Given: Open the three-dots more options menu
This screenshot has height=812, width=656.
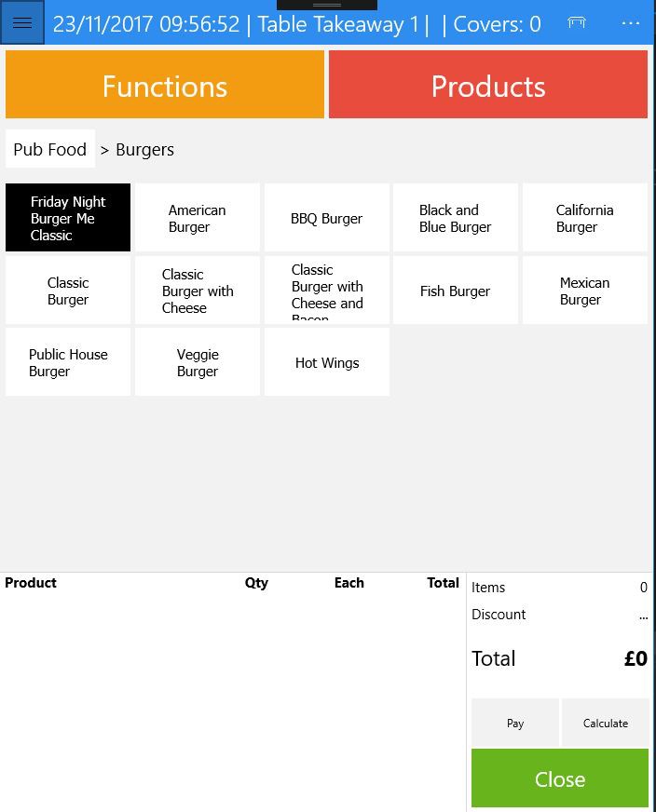Looking at the screenshot, I should 630,23.
